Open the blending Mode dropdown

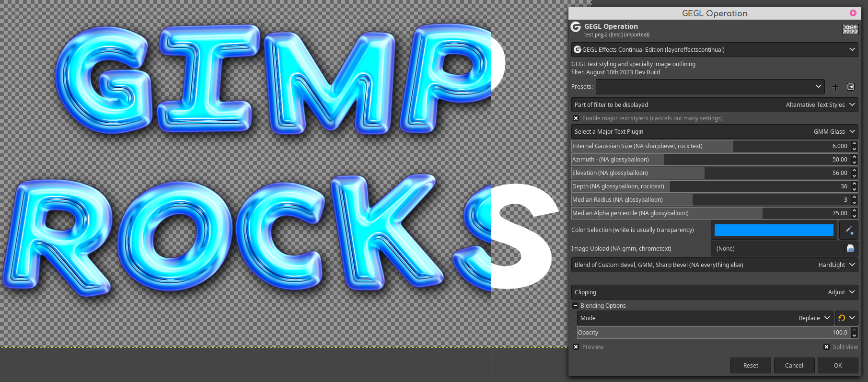(x=705, y=318)
